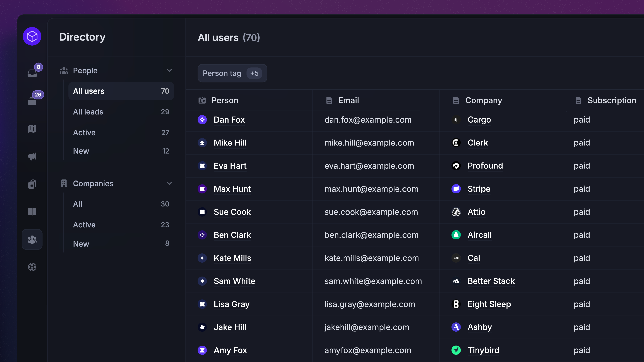Click the purple cube app logo
Viewport: 644px width, 362px height.
coord(32,37)
